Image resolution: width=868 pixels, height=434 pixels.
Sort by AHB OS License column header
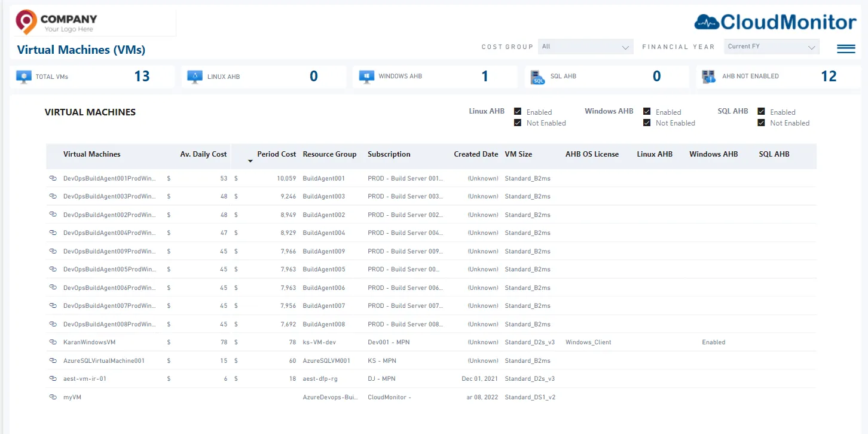[x=592, y=154]
